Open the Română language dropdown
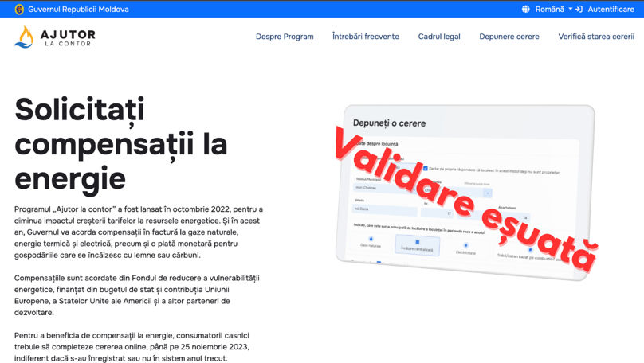This screenshot has width=644, height=363. click(553, 9)
